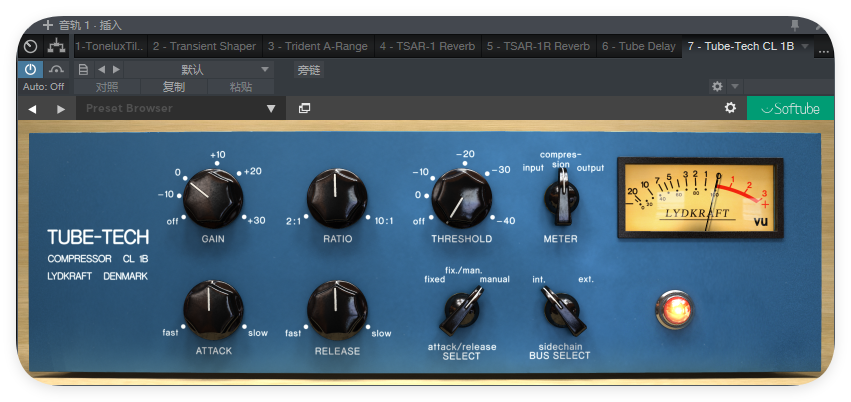
Task: Enable the 旁链 sidechain button
Action: (309, 70)
